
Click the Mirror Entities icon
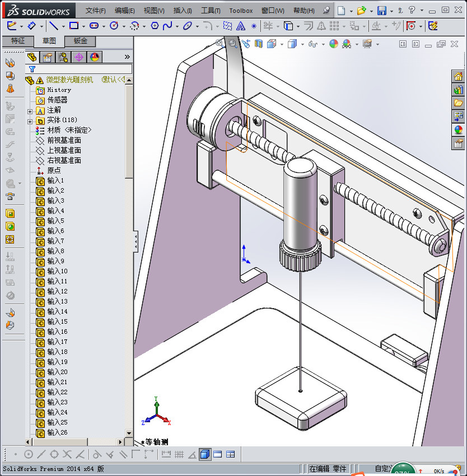coord(321,26)
